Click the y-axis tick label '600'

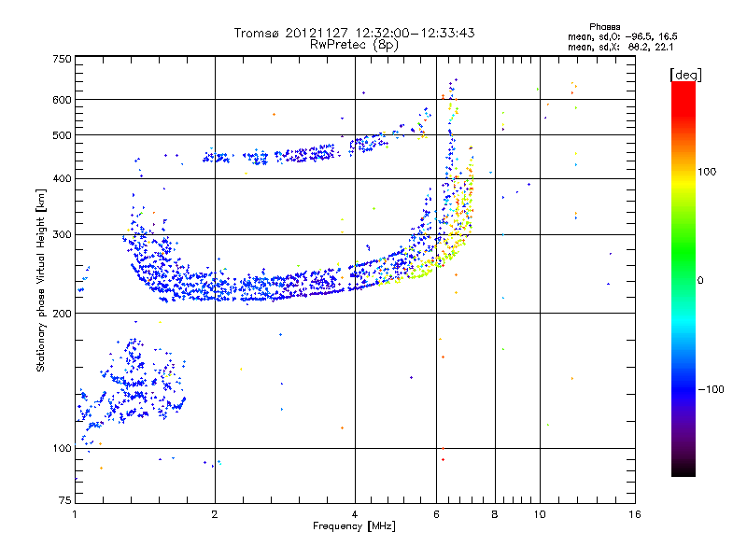[x=63, y=100]
